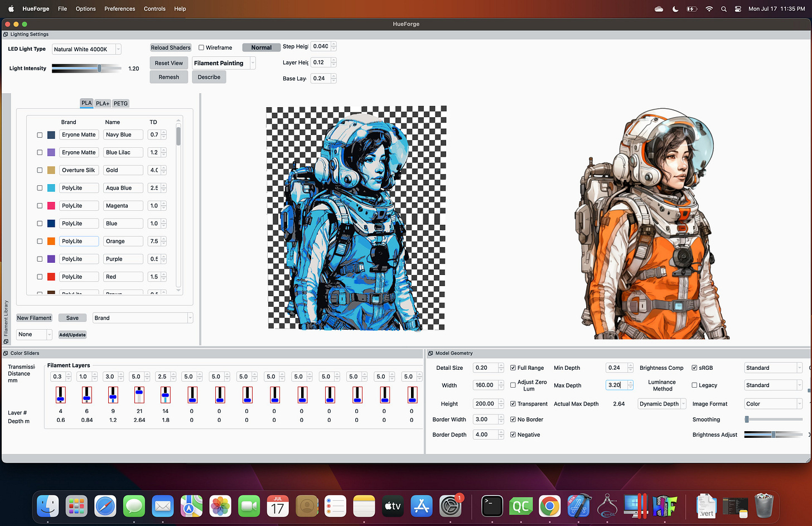Enable the Legacy checkbox
Screen dimensions: 812x526
coord(694,385)
